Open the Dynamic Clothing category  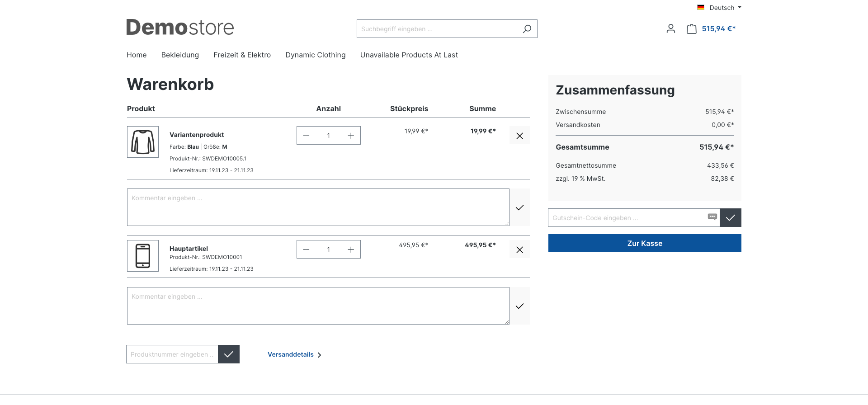coord(316,55)
